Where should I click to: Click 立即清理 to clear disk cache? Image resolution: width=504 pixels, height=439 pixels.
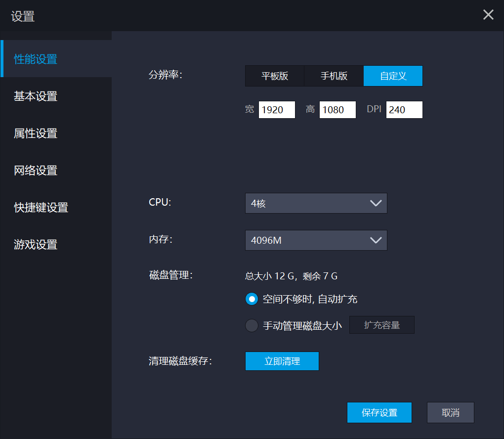(x=282, y=361)
